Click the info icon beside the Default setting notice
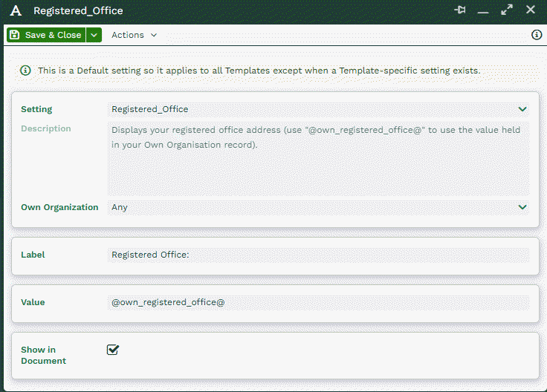The width and height of the screenshot is (547, 392). (x=25, y=71)
